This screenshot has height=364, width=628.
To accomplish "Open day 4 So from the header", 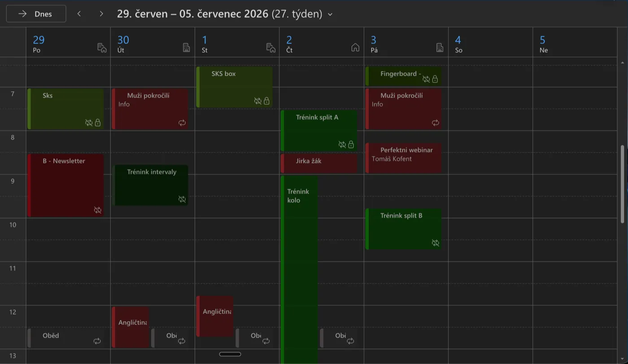I will pyautogui.click(x=458, y=44).
